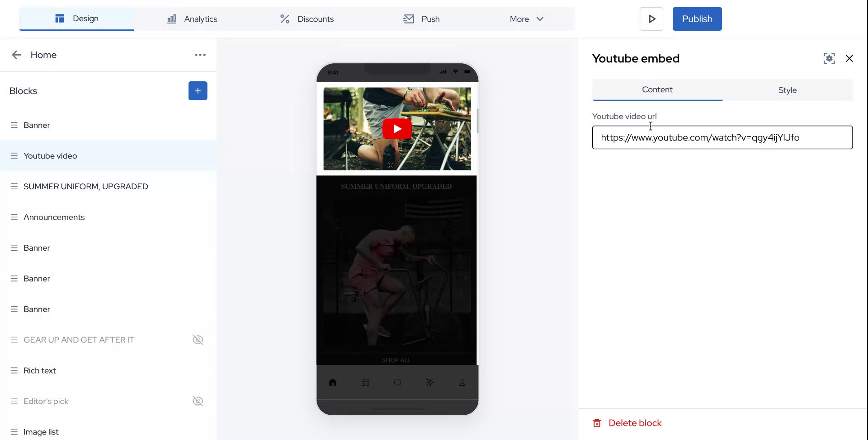Click the Delete block link
Viewport: 868px width, 440px height.
(x=635, y=422)
